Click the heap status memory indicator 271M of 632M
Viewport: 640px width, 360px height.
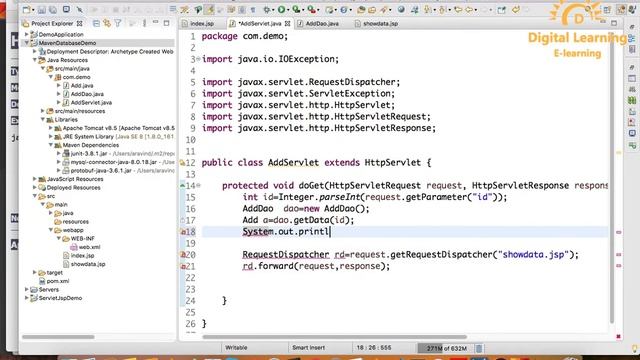446,348
